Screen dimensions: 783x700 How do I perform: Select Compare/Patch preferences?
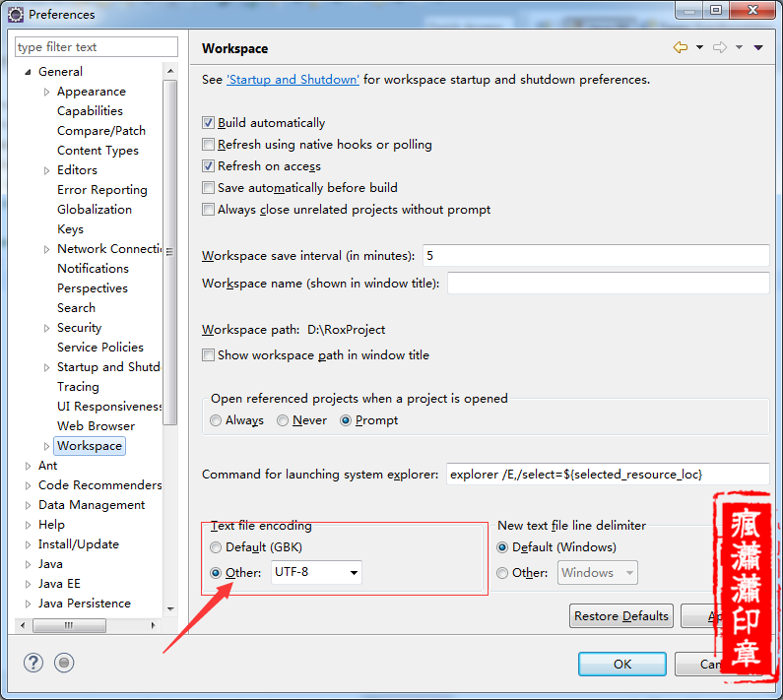tap(101, 131)
